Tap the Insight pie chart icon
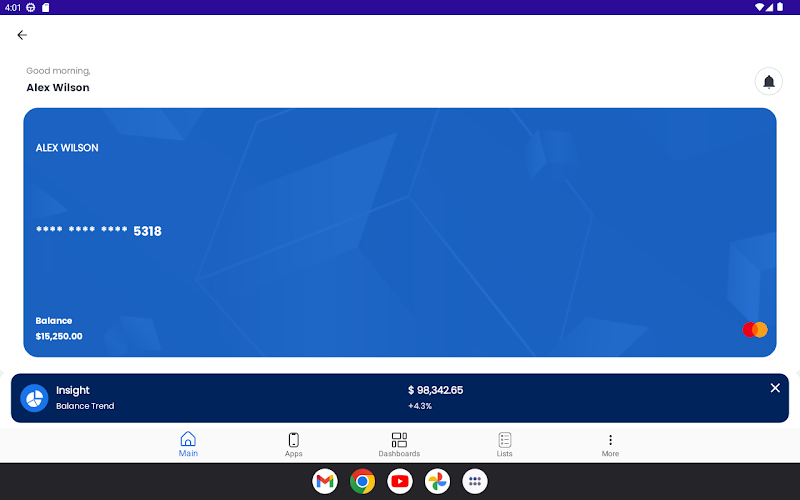800x500 pixels. pos(34,398)
